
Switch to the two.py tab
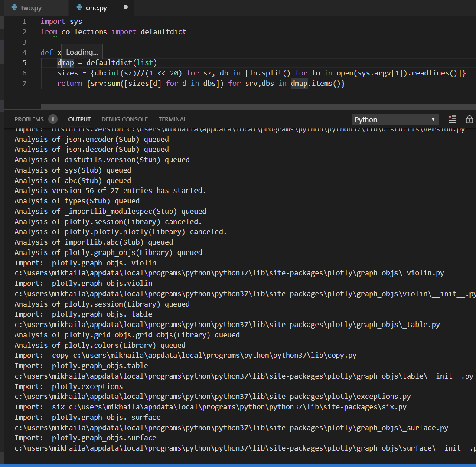click(30, 7)
